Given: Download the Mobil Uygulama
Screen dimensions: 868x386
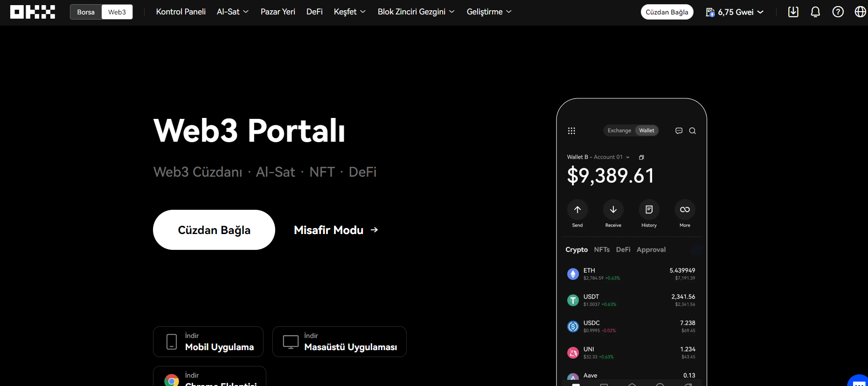Looking at the screenshot, I should click(x=208, y=342).
